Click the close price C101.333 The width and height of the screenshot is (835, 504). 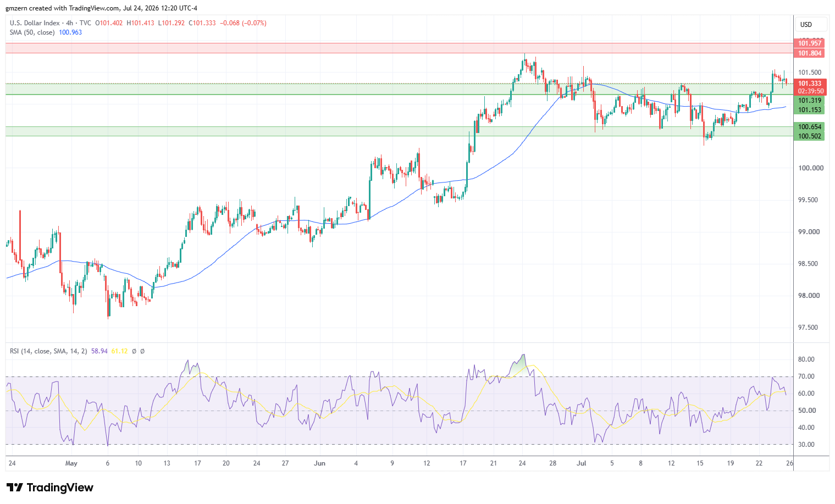(x=202, y=23)
